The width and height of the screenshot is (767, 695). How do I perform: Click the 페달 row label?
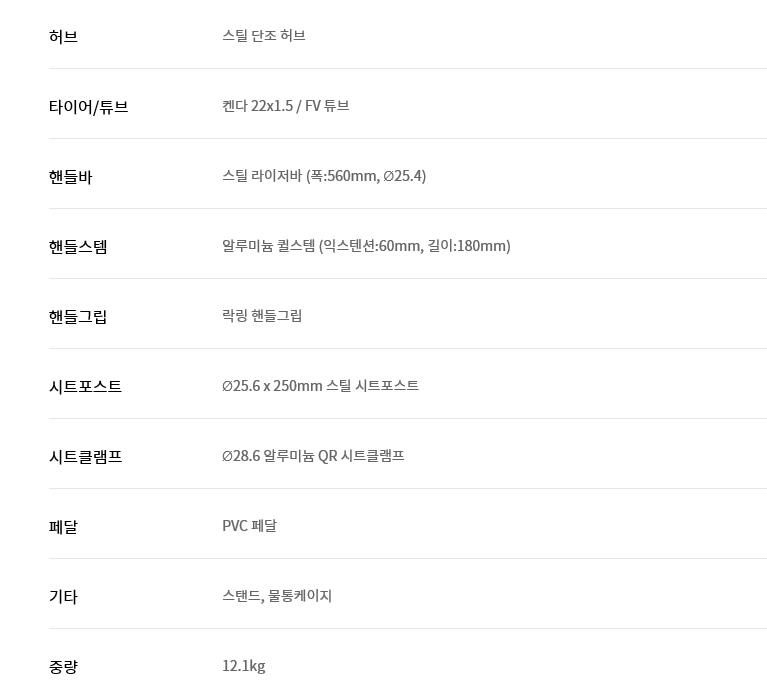point(63,527)
